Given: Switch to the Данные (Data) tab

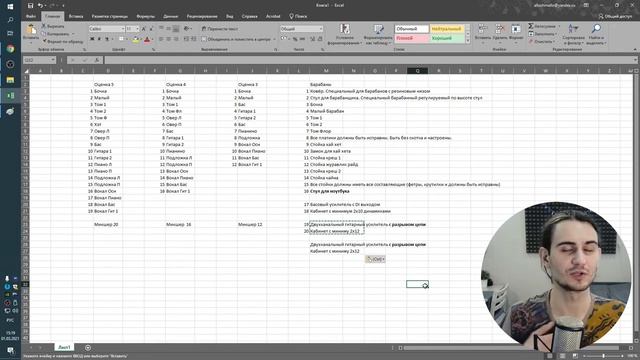Looking at the screenshot, I should [x=171, y=16].
